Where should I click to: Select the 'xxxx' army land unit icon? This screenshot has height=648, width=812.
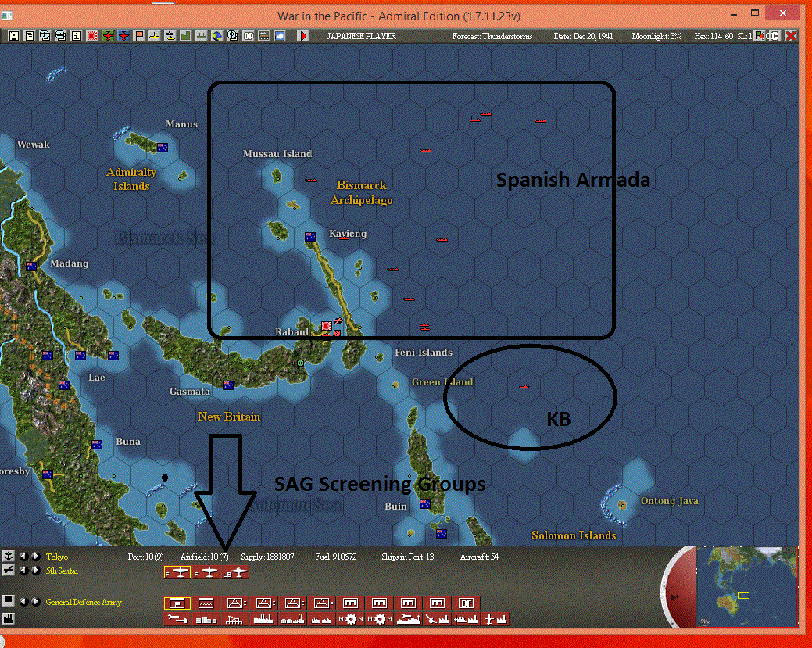[206, 603]
